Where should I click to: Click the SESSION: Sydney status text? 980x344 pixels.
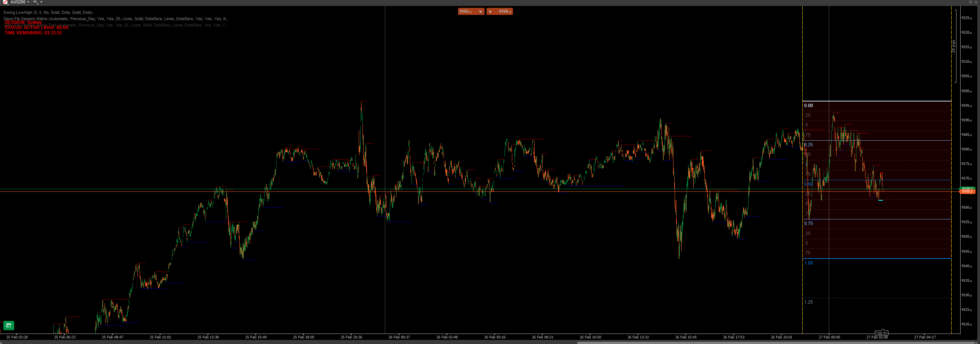[x=23, y=22]
